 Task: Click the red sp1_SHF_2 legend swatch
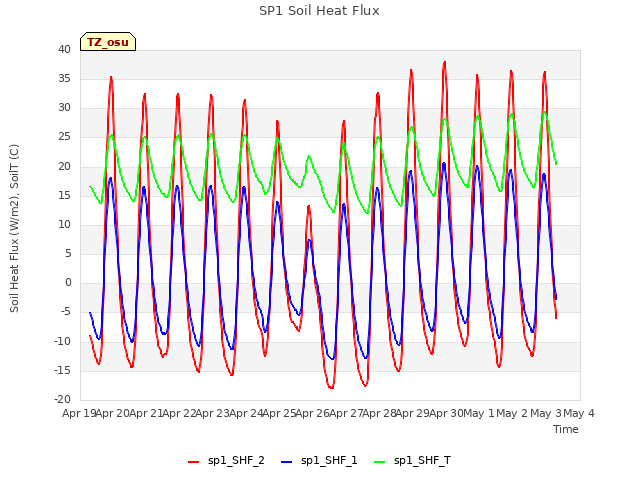coord(193,462)
